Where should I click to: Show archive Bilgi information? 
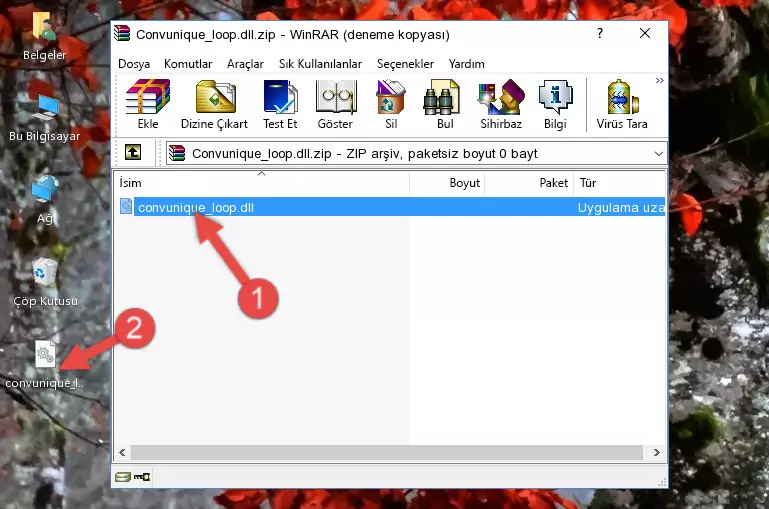tap(555, 104)
